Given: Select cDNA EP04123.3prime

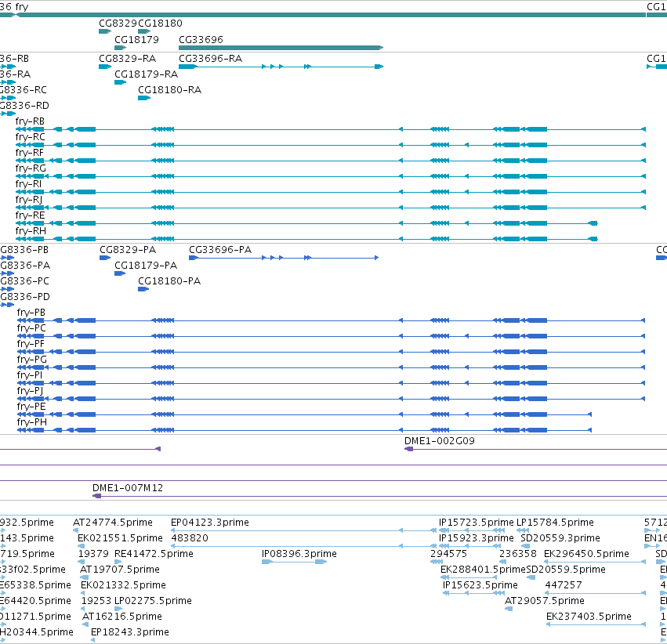Looking at the screenshot, I should coord(210,523).
